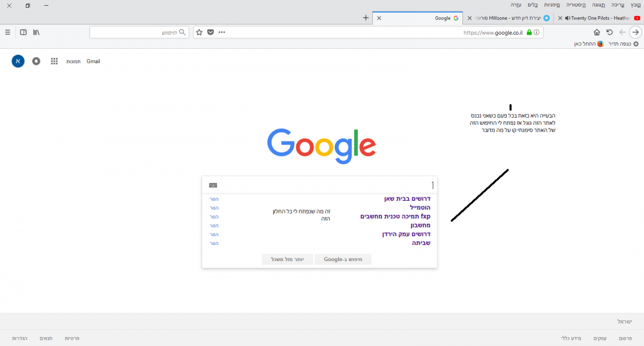This screenshot has height=346, width=644.
Task: Click the Firefox חיפוש search field
Action: point(139,32)
